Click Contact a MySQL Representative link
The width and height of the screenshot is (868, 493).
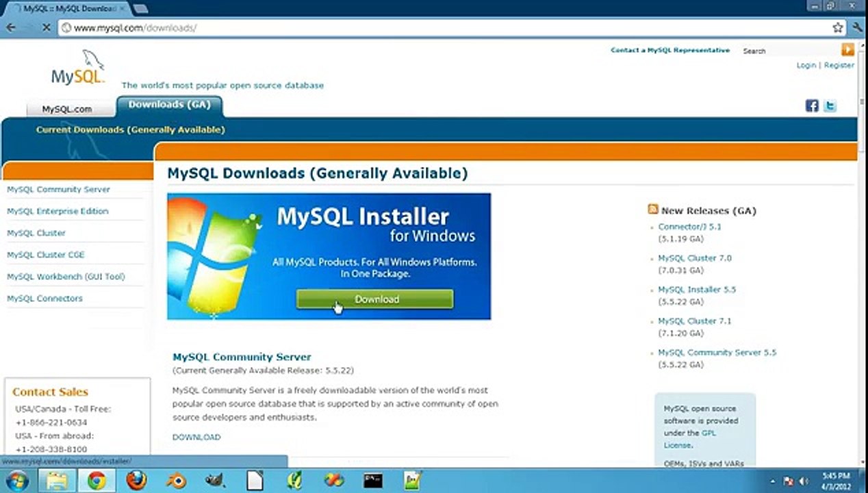point(670,50)
